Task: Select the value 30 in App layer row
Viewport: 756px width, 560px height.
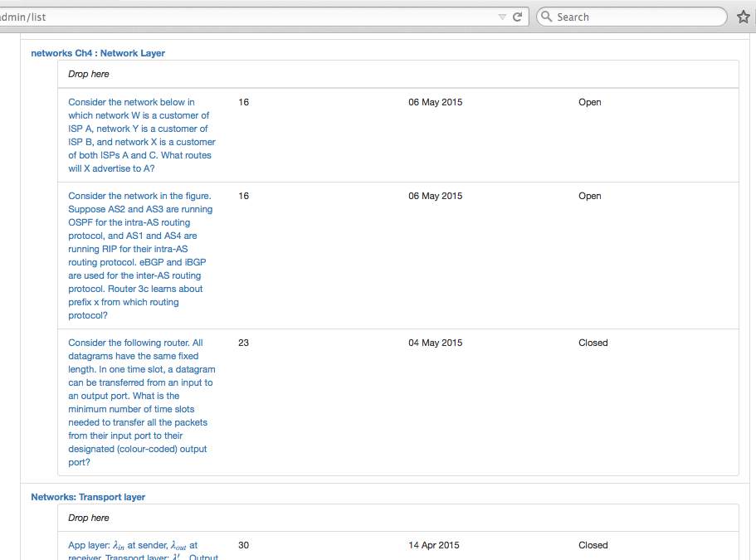Action: (243, 545)
